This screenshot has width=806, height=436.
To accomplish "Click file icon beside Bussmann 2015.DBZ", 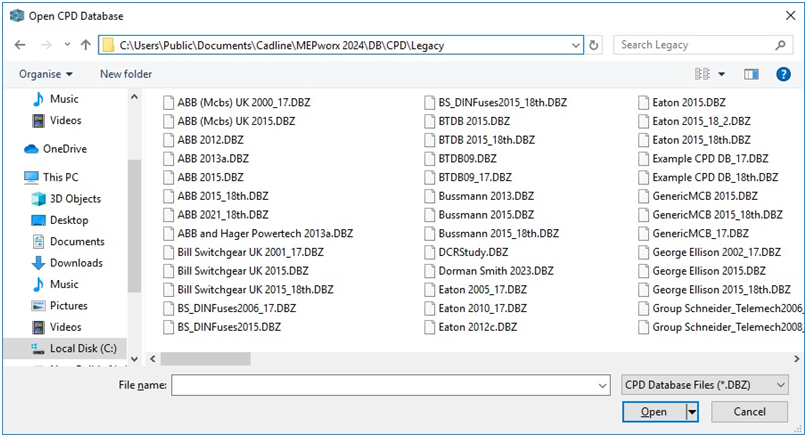I will point(430,215).
